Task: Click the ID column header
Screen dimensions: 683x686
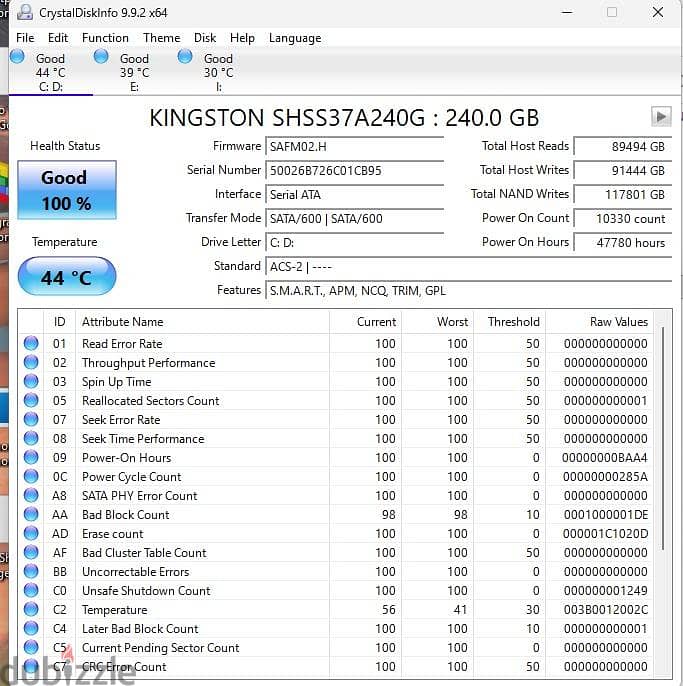Action: tap(60, 322)
